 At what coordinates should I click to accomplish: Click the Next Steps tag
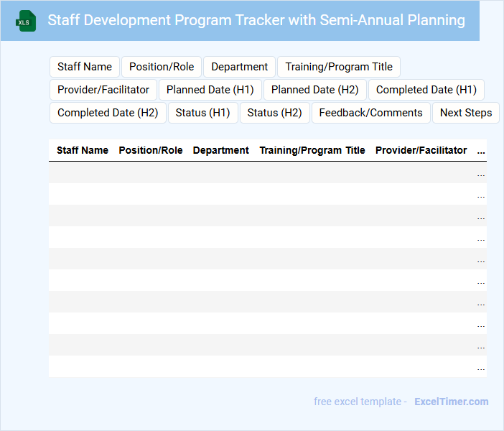(466, 113)
